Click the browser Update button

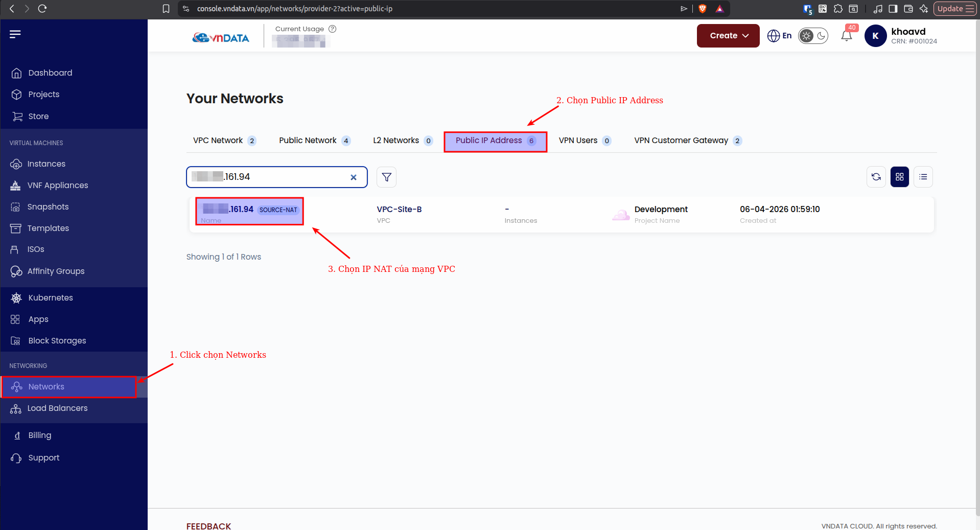tap(955, 9)
